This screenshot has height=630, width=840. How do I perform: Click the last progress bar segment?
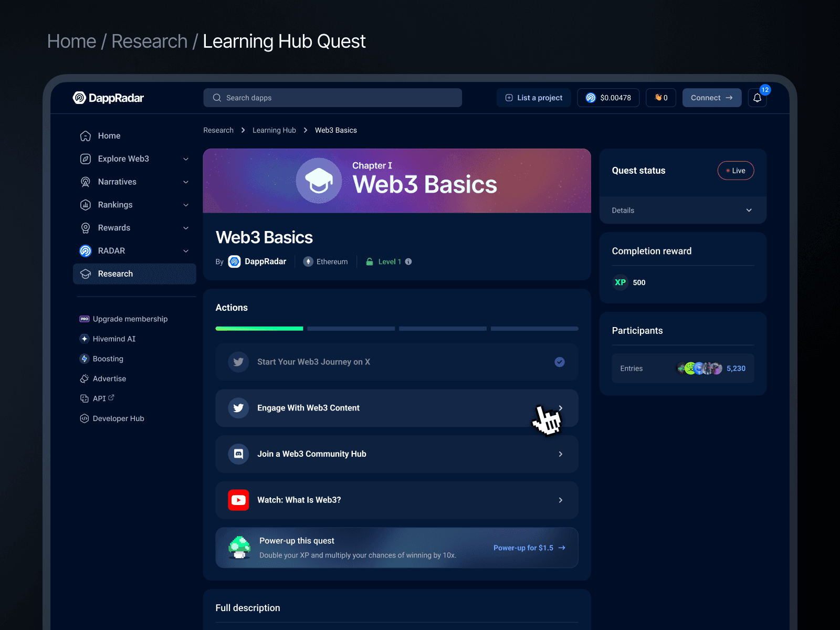coord(534,329)
